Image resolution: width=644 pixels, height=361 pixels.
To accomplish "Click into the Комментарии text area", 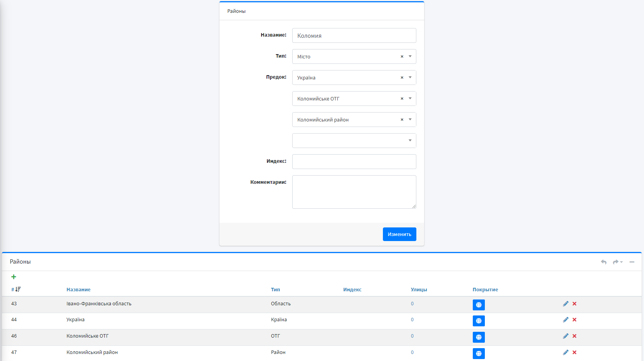I will (x=354, y=192).
